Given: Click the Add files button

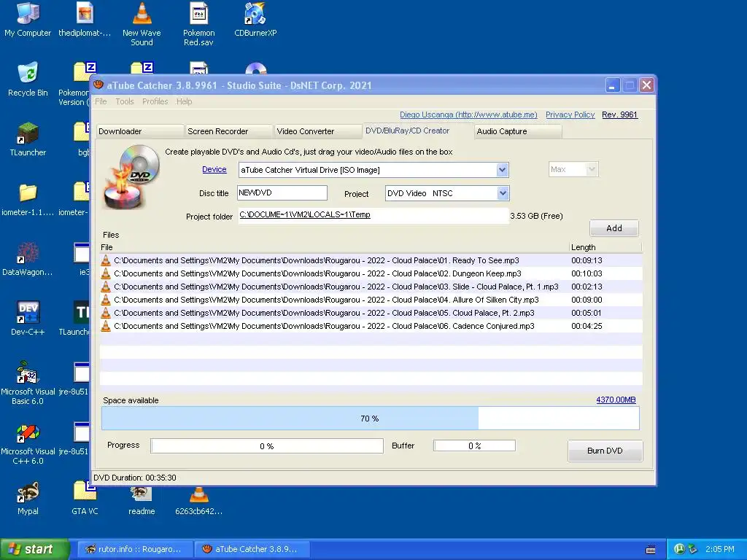Looking at the screenshot, I should 614,228.
